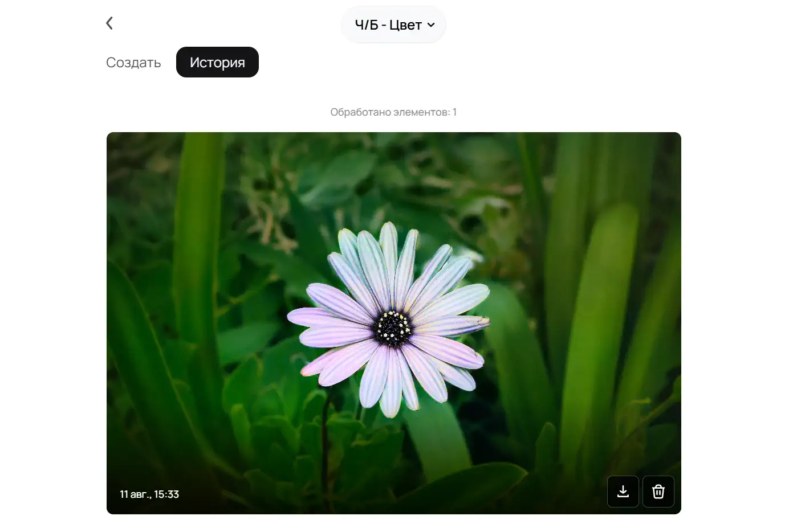Switch to the Создать tab
The height and width of the screenshot is (532, 797).
coord(133,62)
